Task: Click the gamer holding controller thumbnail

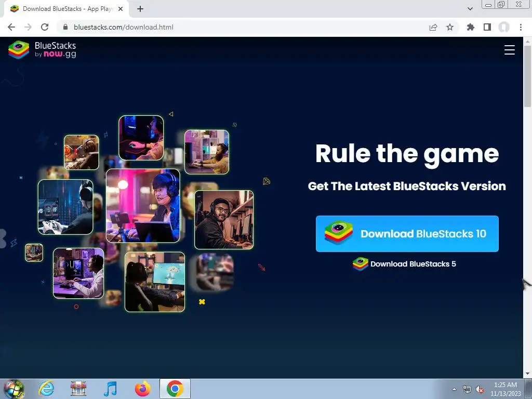Action: click(65, 207)
